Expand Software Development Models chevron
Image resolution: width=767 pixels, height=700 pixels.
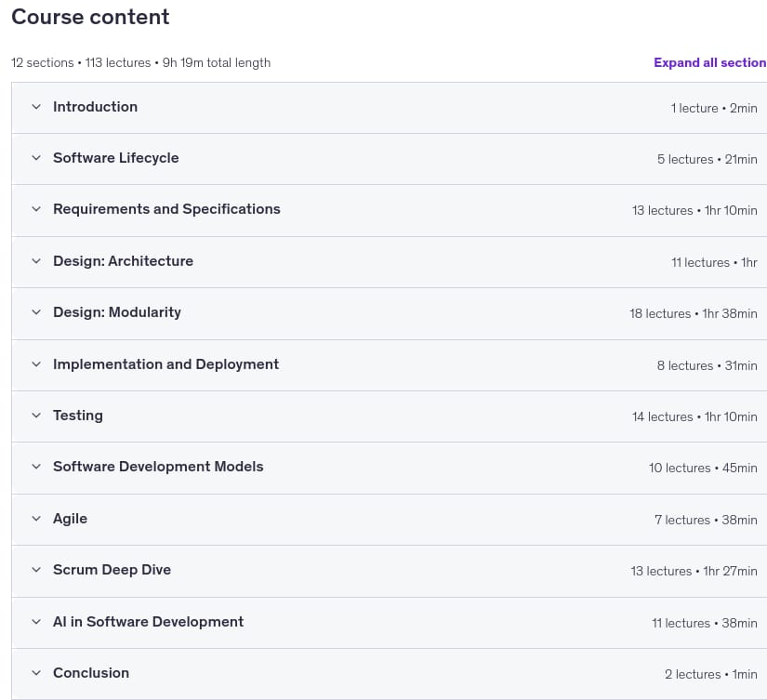pos(36,466)
